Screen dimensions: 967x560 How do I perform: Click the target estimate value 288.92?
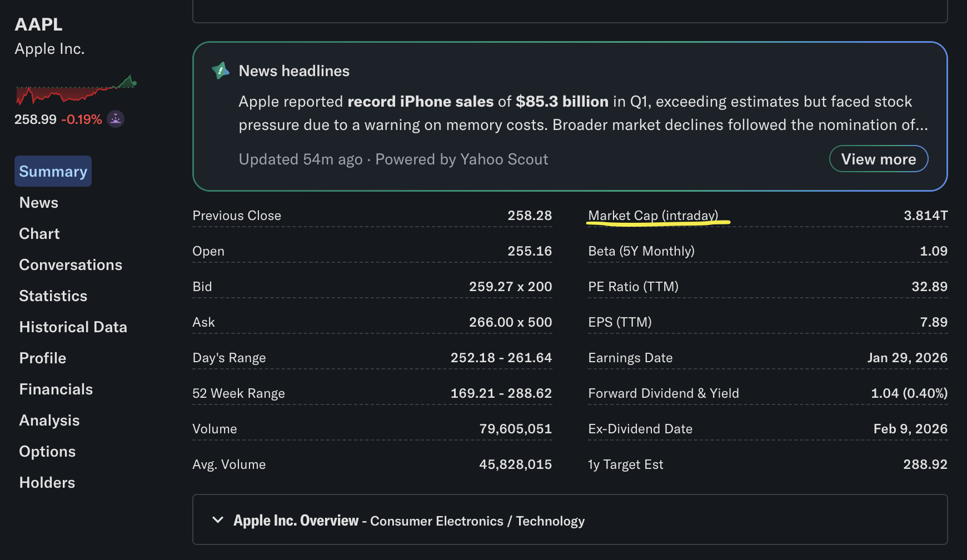(925, 464)
